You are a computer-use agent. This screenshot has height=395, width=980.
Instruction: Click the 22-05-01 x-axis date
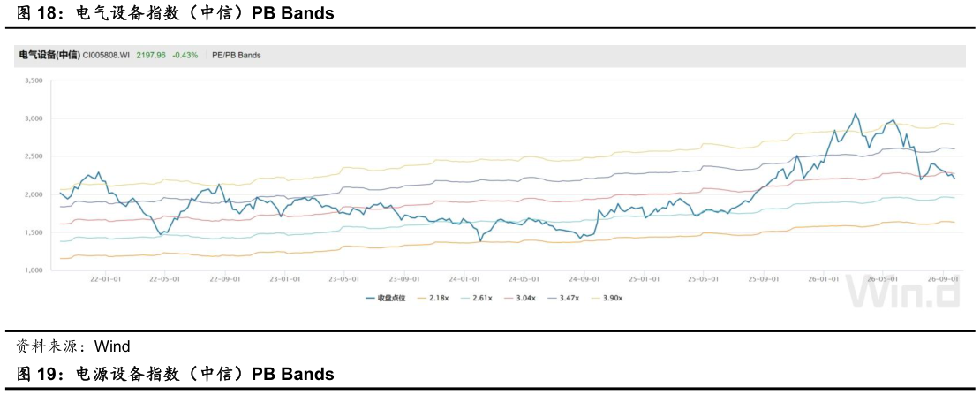[x=163, y=279]
